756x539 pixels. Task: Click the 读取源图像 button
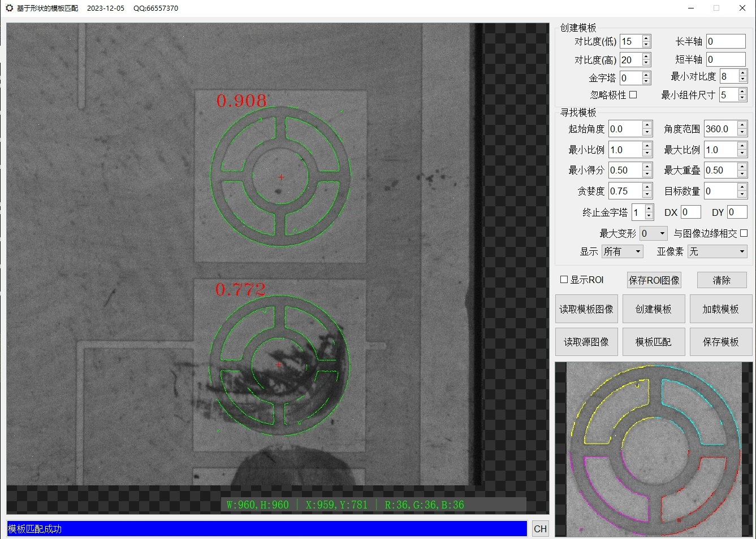[x=586, y=342]
